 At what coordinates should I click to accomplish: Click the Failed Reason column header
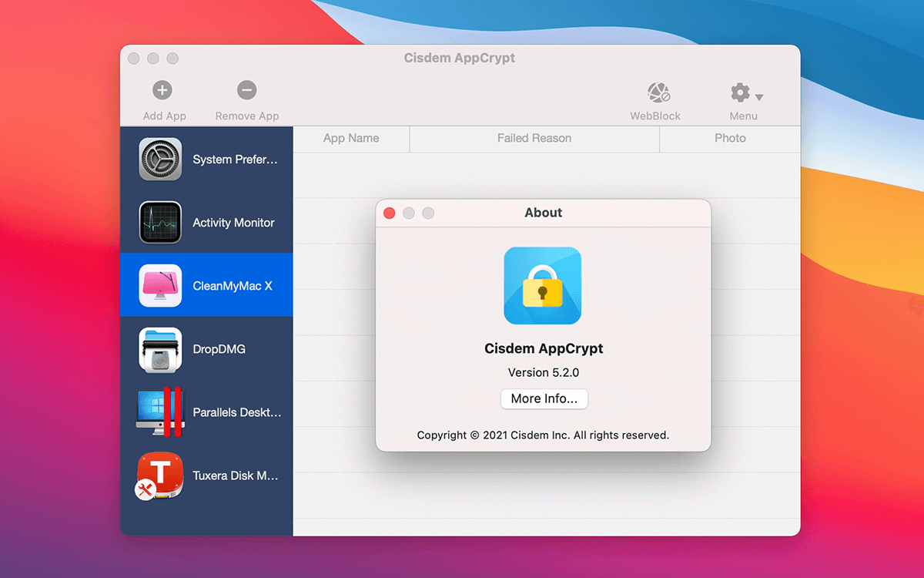tap(534, 139)
